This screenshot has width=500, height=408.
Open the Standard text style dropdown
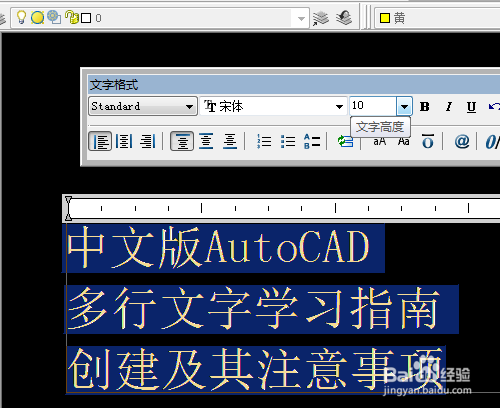(x=143, y=106)
